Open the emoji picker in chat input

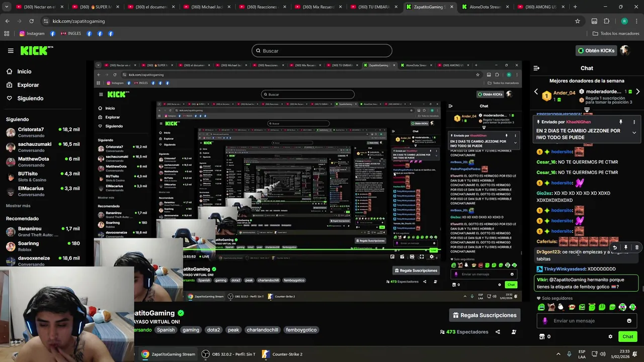(x=629, y=321)
